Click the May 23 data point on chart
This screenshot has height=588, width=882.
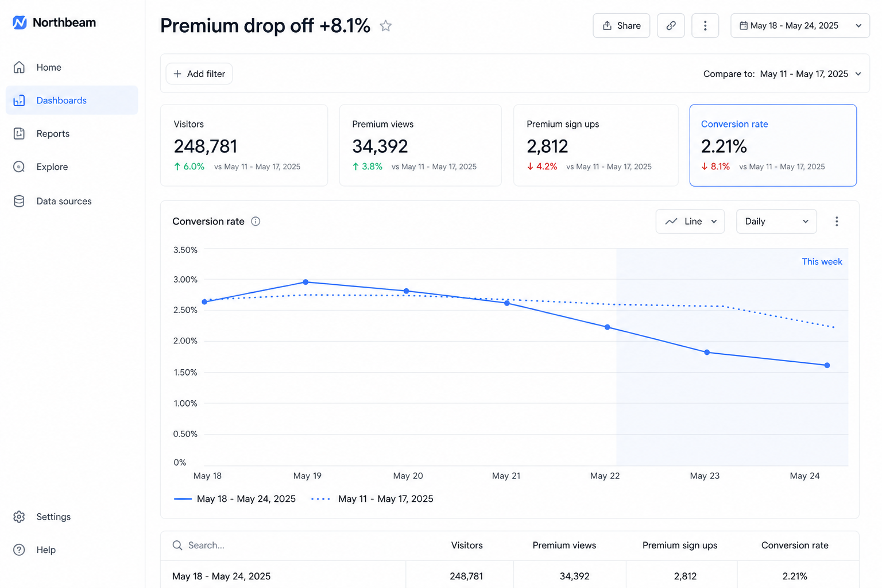click(x=707, y=352)
